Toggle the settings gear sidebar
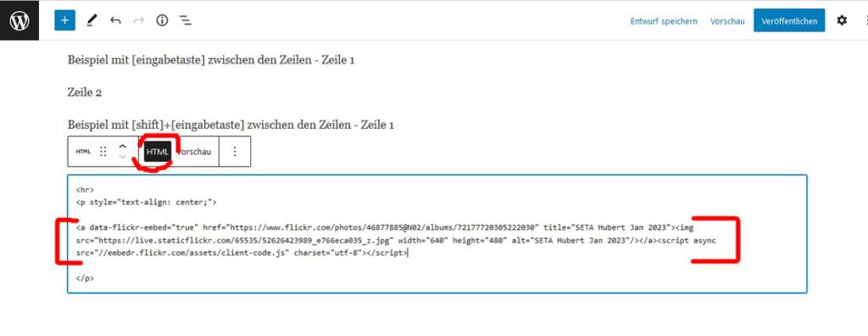Screen dimensions: 868x336 [x=842, y=20]
